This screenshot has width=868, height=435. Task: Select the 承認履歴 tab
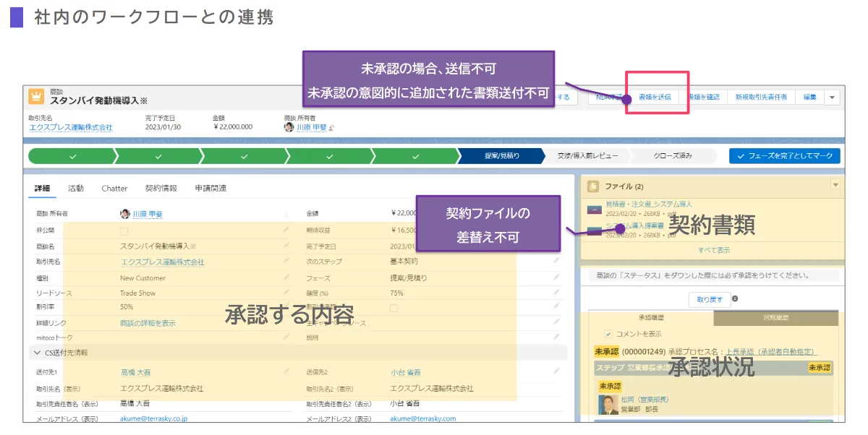(x=652, y=318)
